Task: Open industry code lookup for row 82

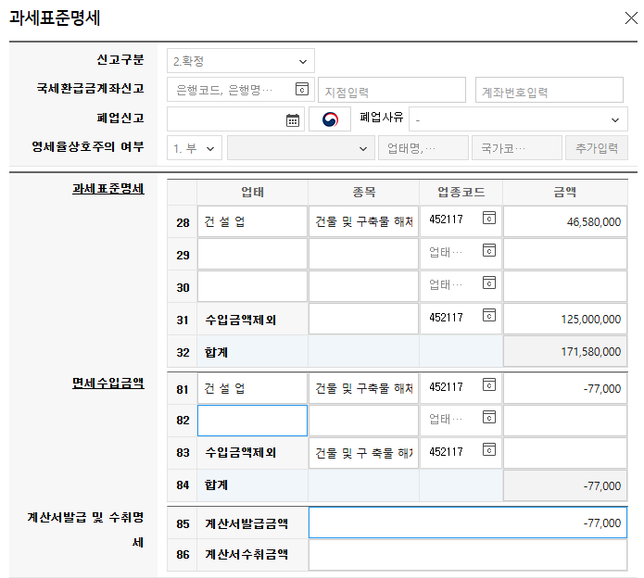Action: 489,419
